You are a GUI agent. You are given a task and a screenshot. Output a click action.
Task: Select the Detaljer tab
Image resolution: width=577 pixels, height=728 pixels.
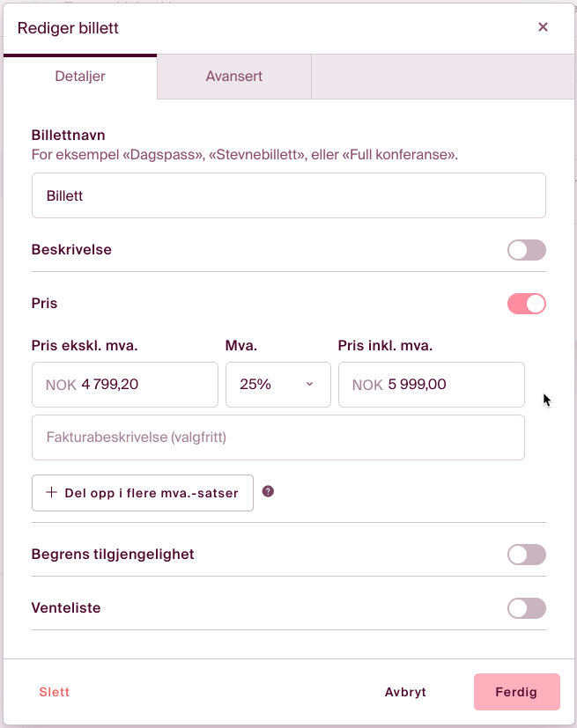tap(79, 77)
